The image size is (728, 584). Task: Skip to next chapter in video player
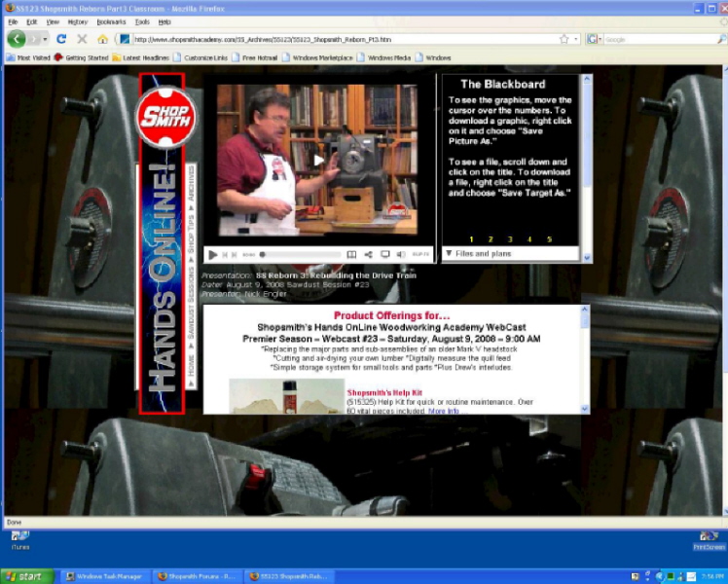tap(235, 254)
